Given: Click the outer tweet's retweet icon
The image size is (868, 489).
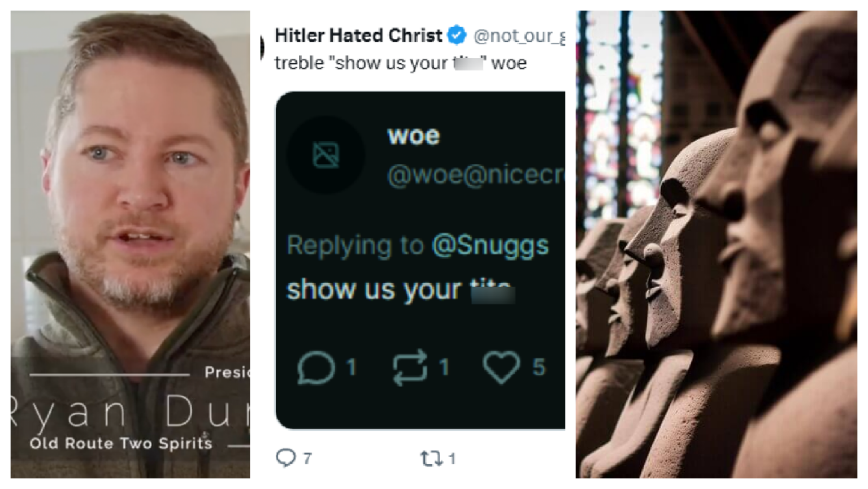Looking at the screenshot, I should [x=431, y=458].
